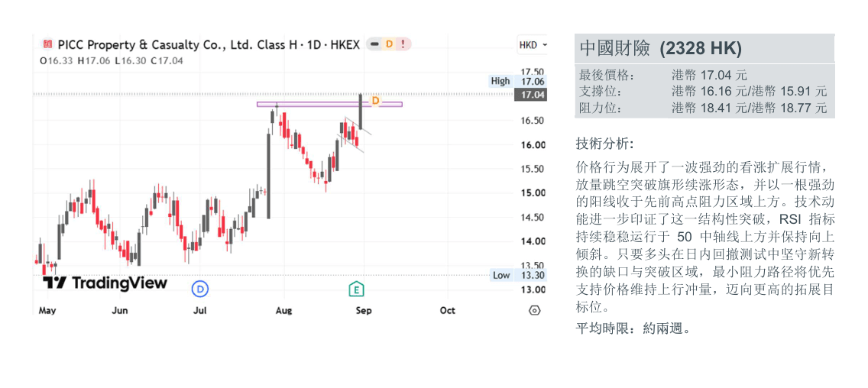Click the blue dividend D marker below July
The height and width of the screenshot is (388, 868).
pos(200,289)
